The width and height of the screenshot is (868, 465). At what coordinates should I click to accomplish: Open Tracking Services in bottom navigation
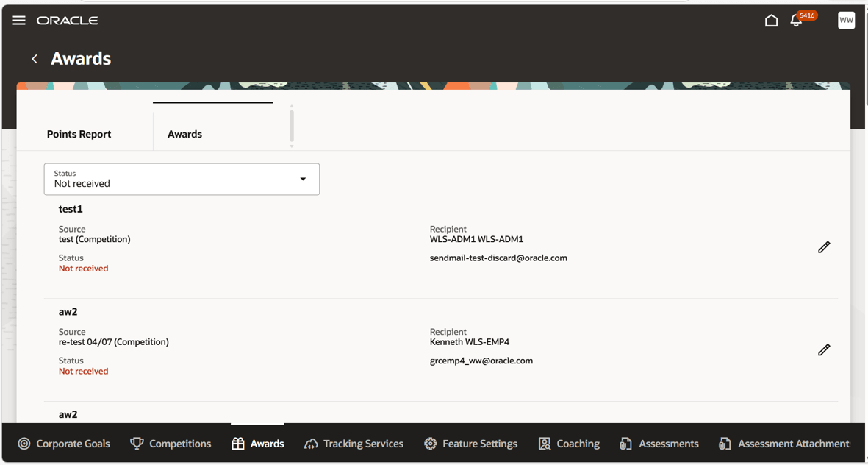coord(354,444)
